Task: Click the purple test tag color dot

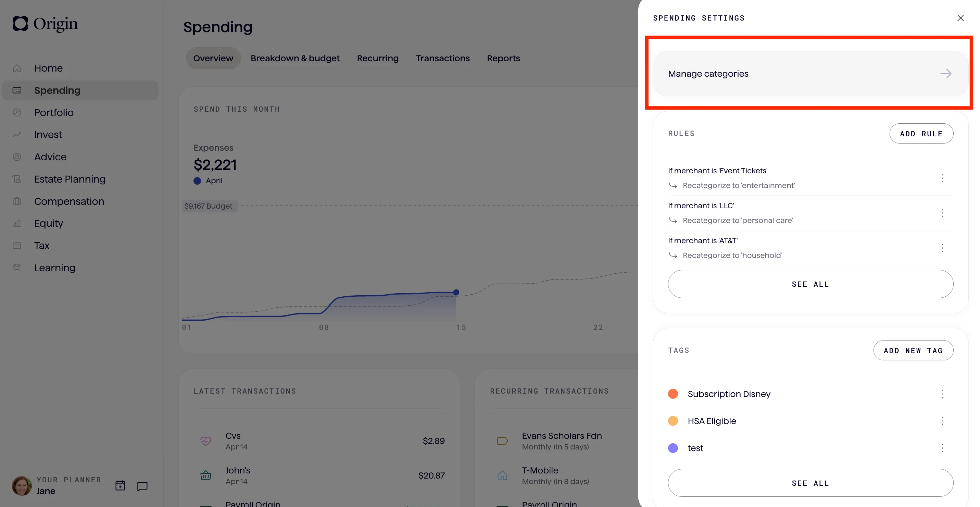Action: click(x=673, y=448)
